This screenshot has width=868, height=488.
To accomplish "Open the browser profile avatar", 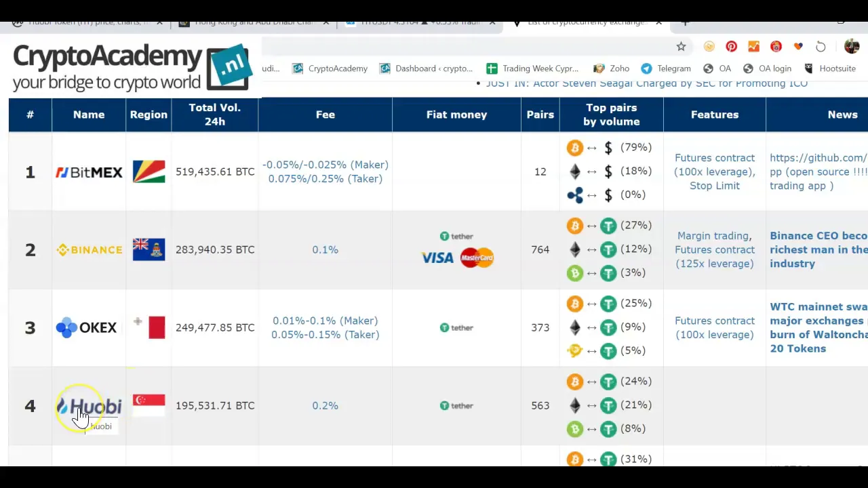I will click(852, 47).
